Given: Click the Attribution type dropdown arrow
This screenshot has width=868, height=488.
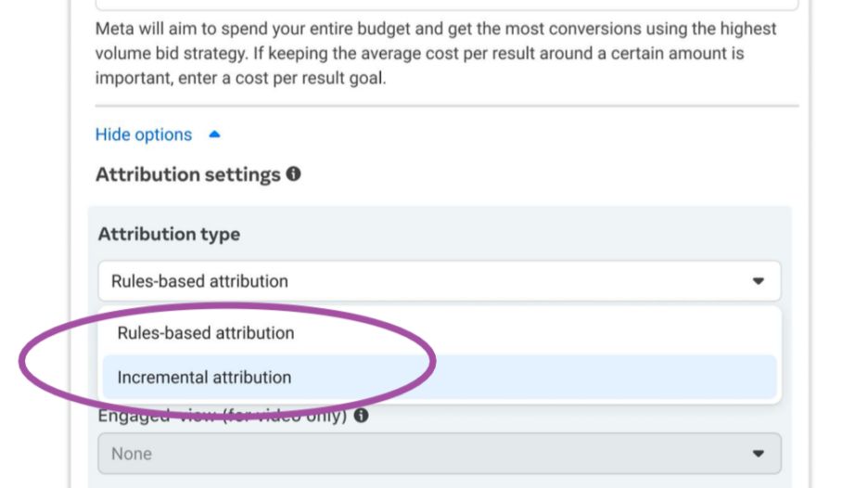Looking at the screenshot, I should pyautogui.click(x=758, y=281).
